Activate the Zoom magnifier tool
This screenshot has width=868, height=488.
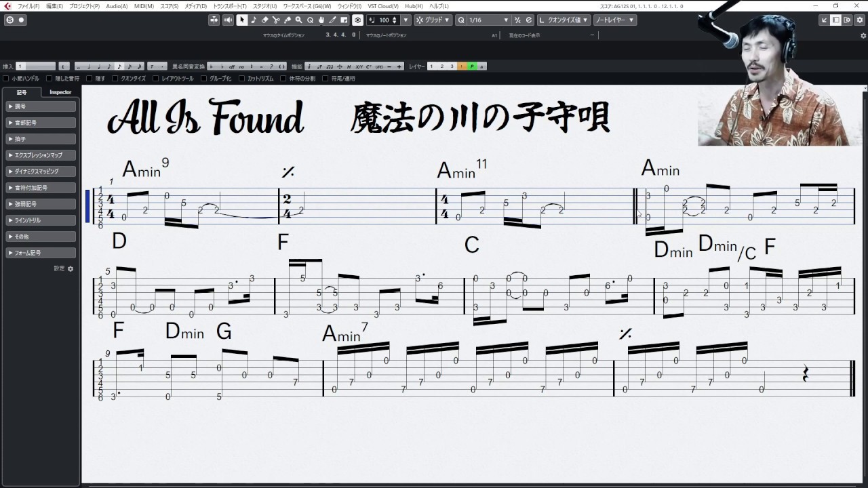pyautogui.click(x=298, y=20)
